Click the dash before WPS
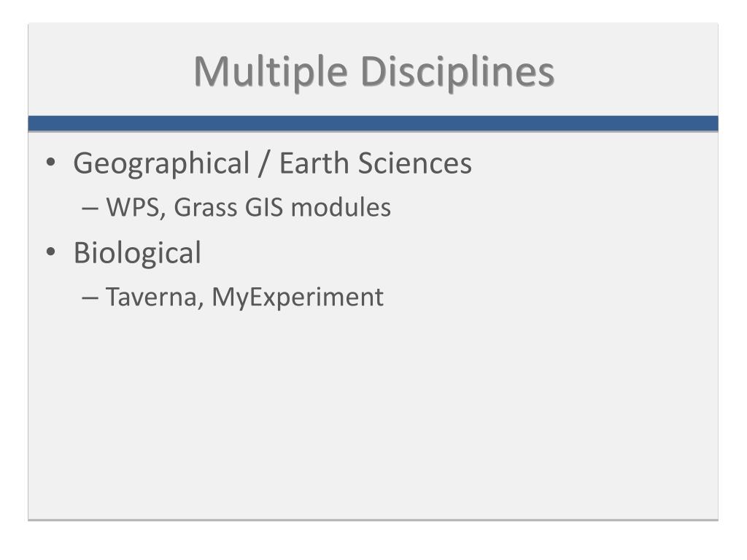Screen dimensions: 747x560 [x=90, y=209]
